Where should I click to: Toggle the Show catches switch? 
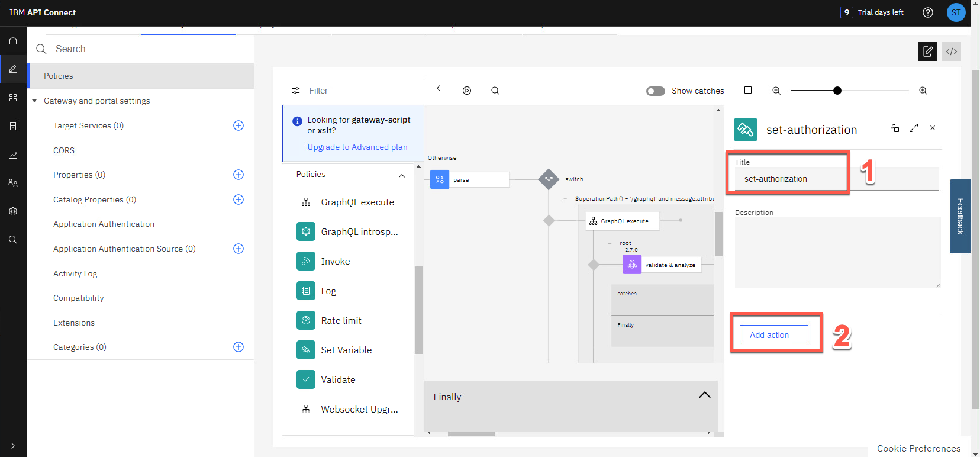click(655, 91)
